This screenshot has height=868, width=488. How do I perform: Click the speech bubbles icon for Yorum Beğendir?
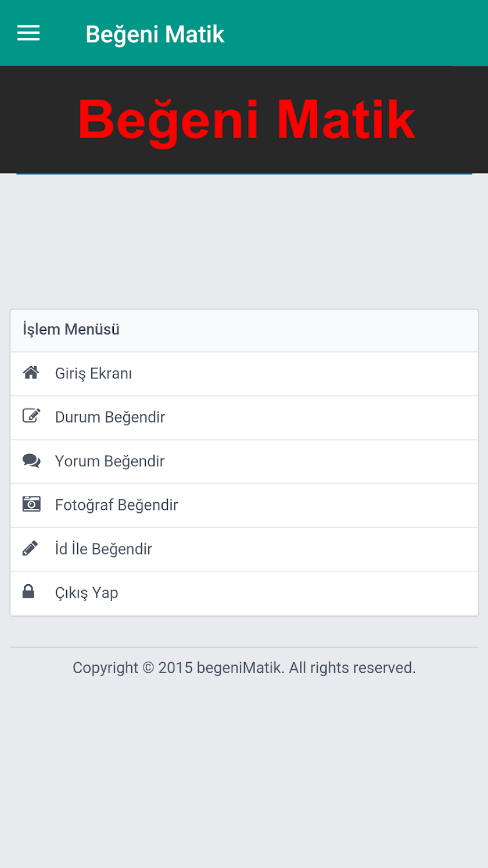(31, 460)
